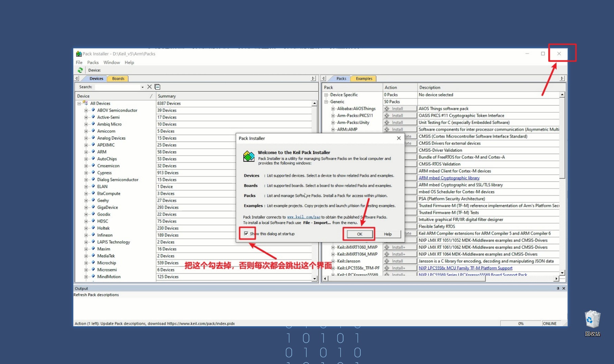Pin the Output panel using pin icon

[558, 289]
